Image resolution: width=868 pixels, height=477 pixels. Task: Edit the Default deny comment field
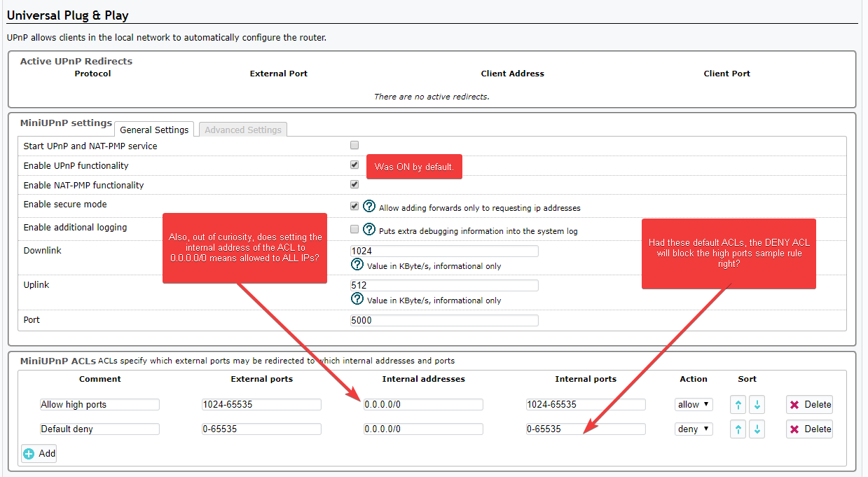(x=99, y=429)
